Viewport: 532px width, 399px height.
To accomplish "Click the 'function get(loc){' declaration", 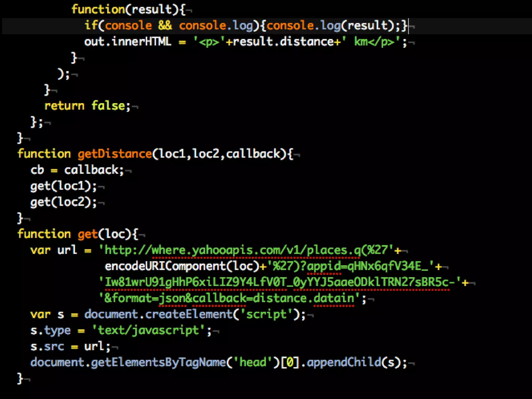I will coord(77,234).
